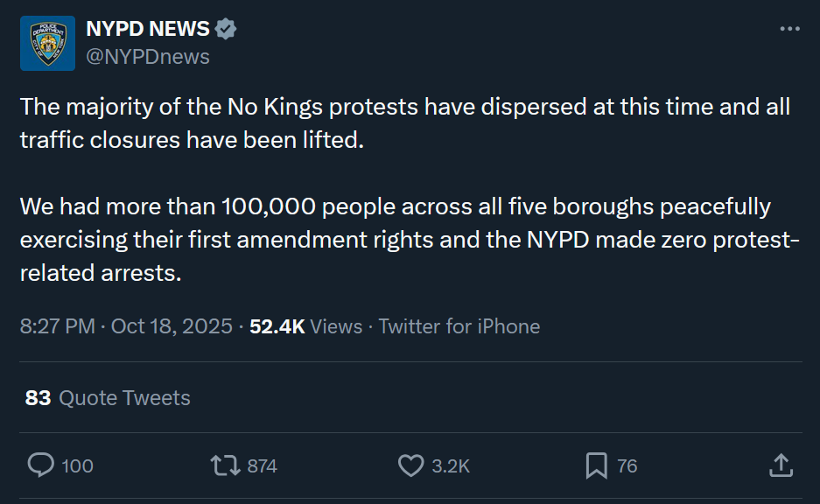Click the verified badge icon
Viewport: 820px width, 504px height.
coord(226,29)
